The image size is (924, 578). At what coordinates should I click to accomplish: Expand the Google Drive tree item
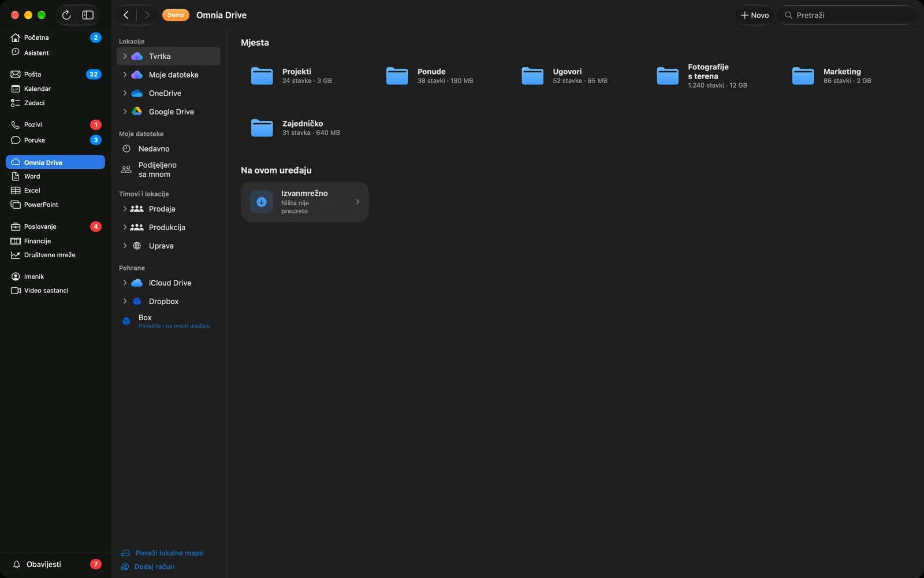125,112
